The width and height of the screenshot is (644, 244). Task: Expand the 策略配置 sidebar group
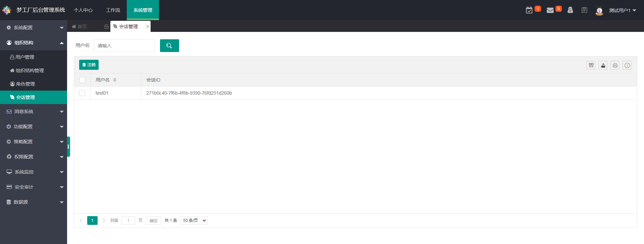34,142
